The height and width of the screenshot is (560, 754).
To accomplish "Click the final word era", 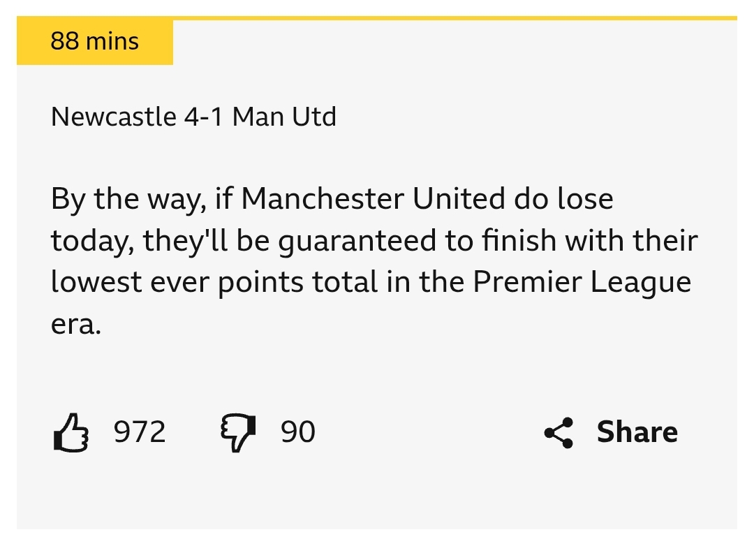I will click(x=76, y=324).
